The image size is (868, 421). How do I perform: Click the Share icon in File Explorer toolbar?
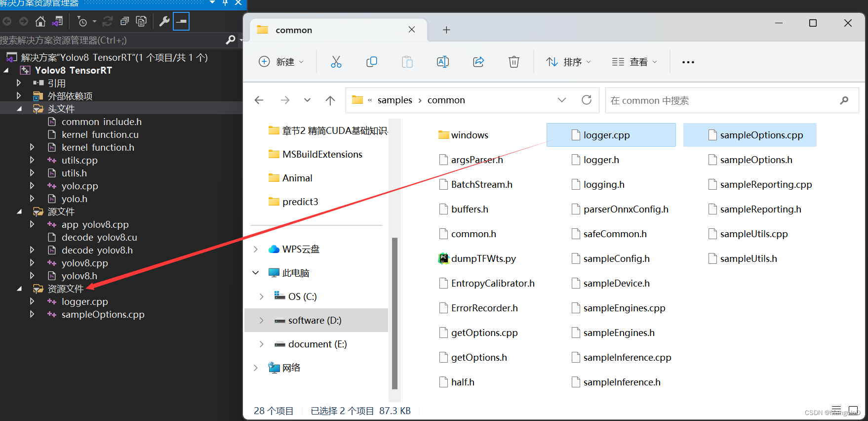pyautogui.click(x=478, y=62)
